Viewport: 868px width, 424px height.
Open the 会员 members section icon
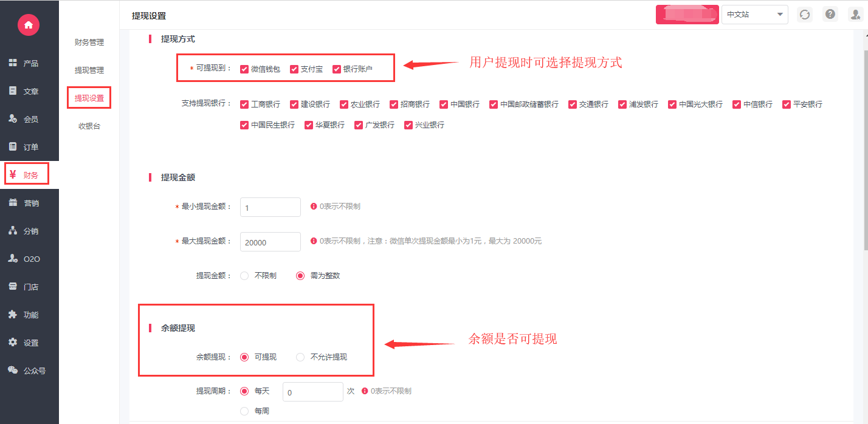click(x=13, y=119)
